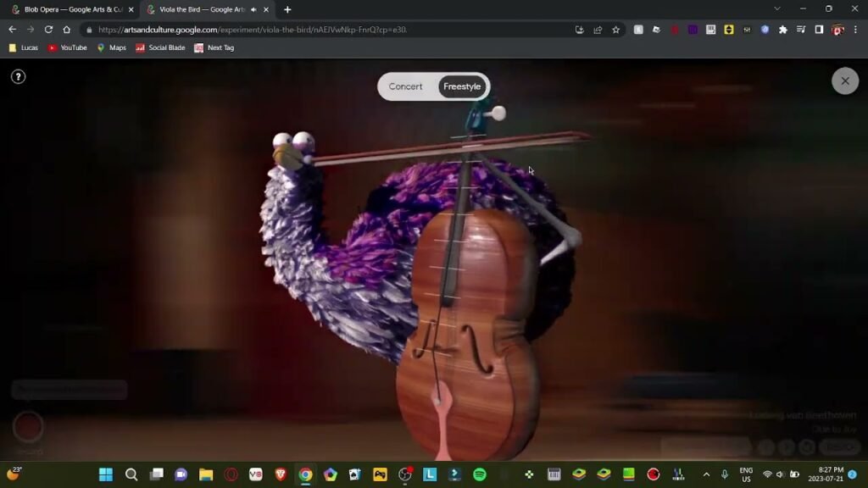
Task: Bookmark this page with the star icon
Action: coord(616,30)
